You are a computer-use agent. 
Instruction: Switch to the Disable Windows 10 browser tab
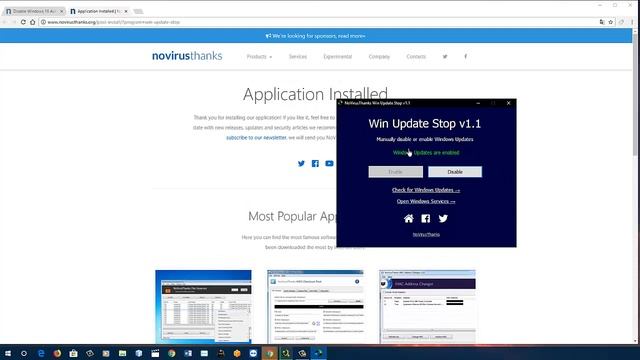point(33,11)
